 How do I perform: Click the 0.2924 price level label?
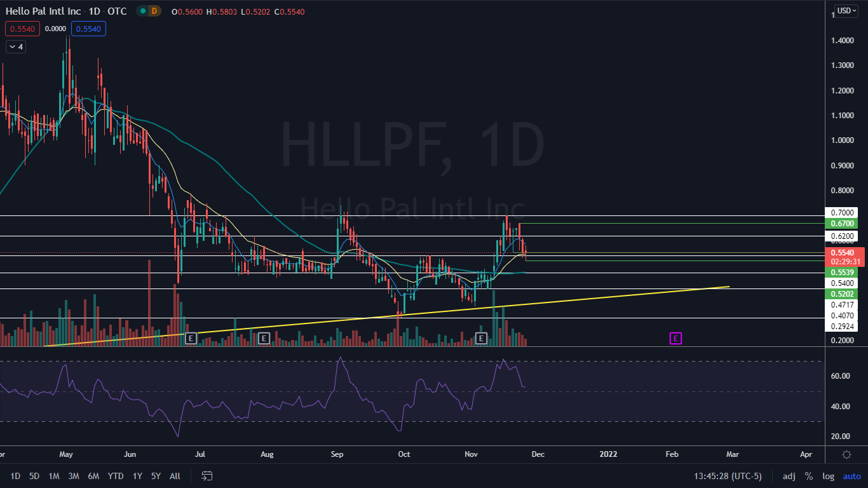click(841, 327)
